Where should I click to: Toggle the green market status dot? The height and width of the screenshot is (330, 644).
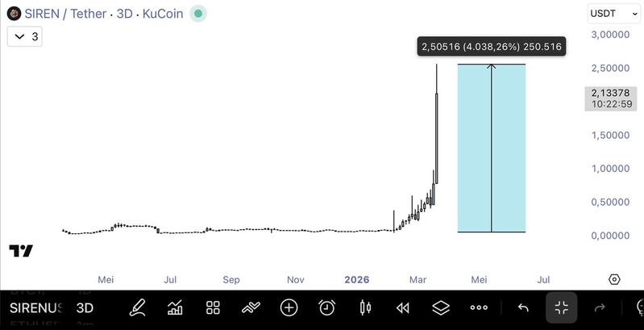click(199, 14)
